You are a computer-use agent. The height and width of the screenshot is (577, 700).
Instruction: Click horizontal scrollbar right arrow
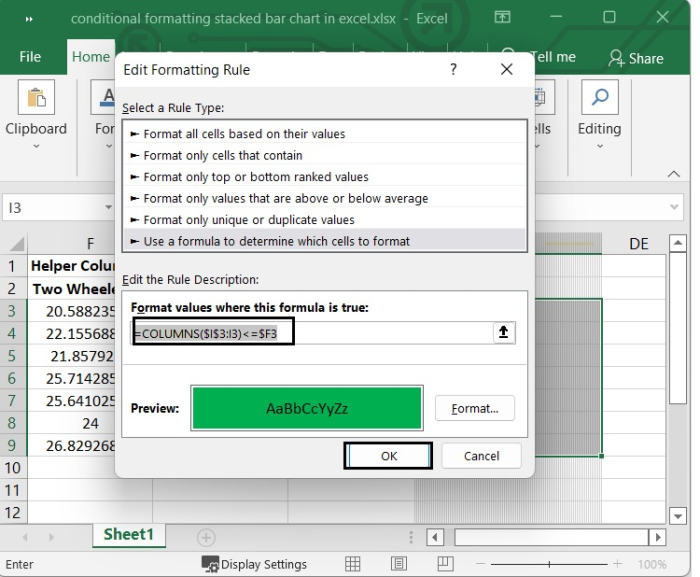658,537
